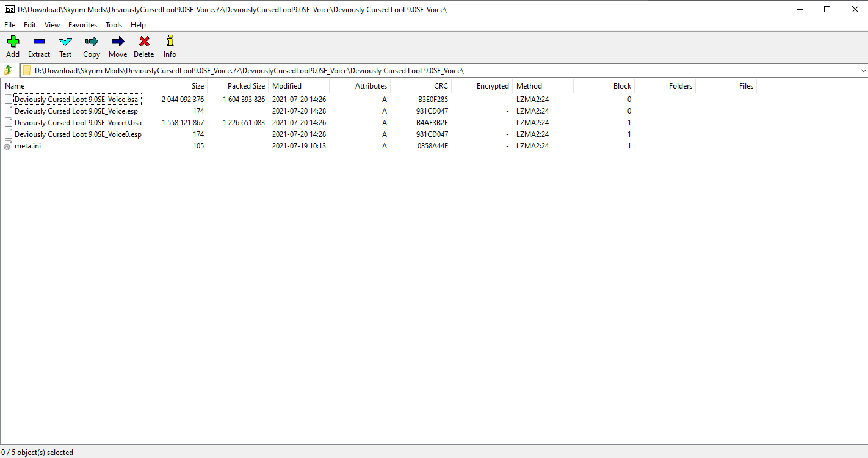Viewport: 868px width, 458px height.
Task: Select Deviously Cursed Loot 9.0SE_Voice.esp
Action: point(76,111)
